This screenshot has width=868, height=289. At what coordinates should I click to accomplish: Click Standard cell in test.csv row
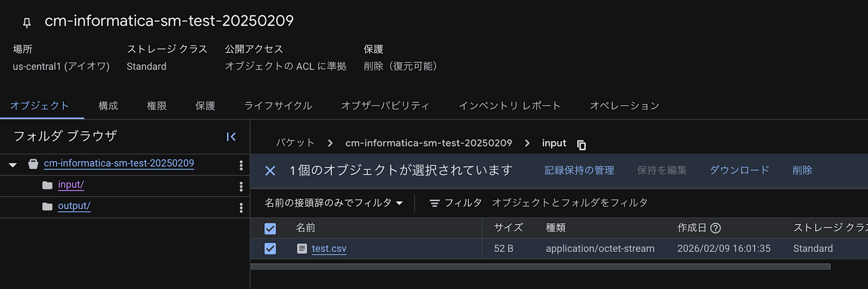click(x=813, y=249)
